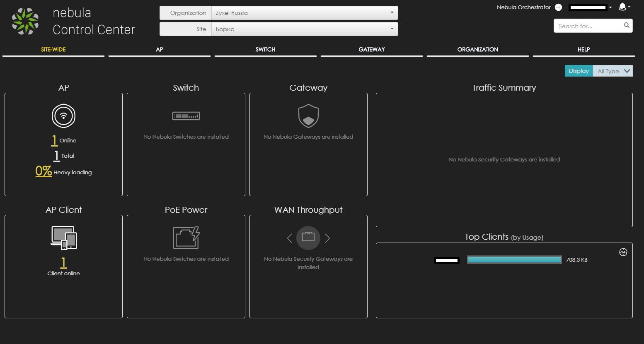Open the GATEWAY menu tab
The image size is (644, 344).
(x=372, y=49)
